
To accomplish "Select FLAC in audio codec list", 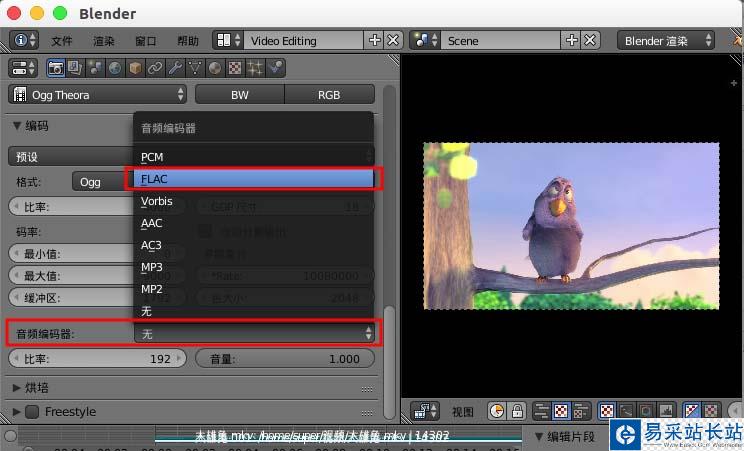I will 253,179.
